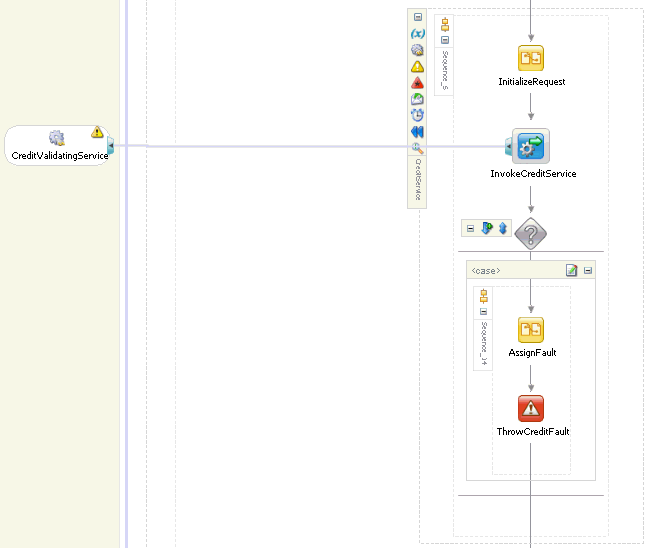Click the Sequence_5 orange sequence icon
Screen dimensions: 649x548
[445, 25]
